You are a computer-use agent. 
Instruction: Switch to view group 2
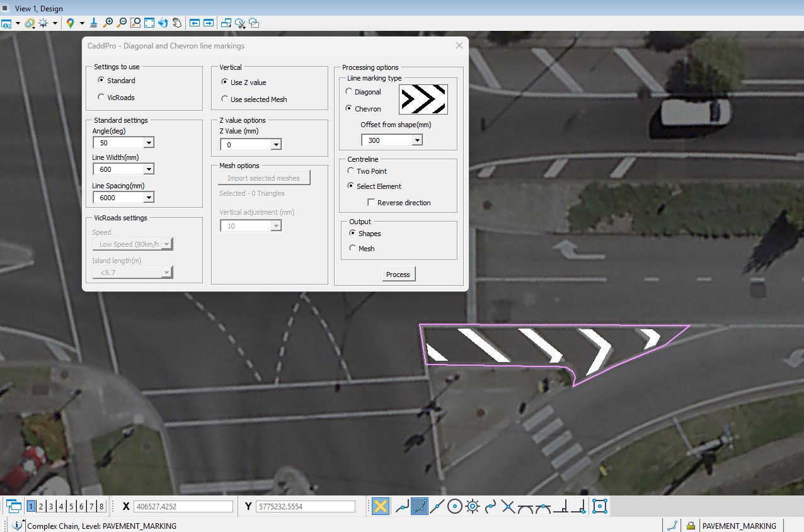pos(40,506)
